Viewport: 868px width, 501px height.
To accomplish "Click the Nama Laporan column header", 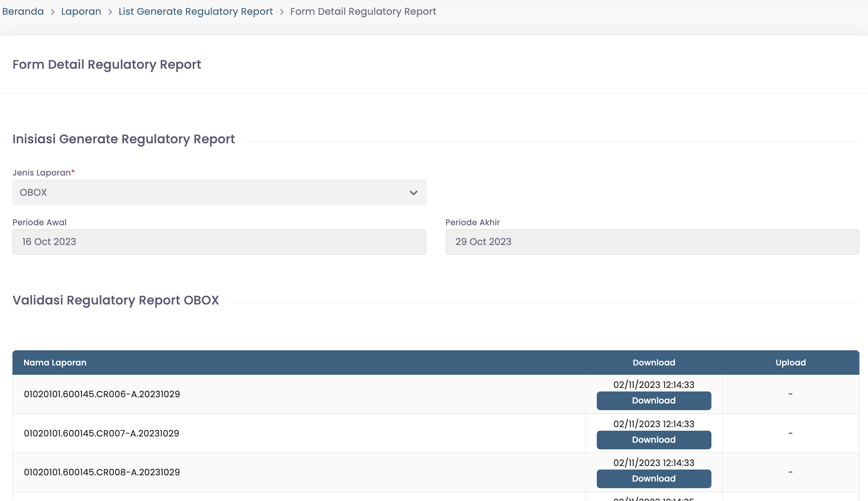I will [x=55, y=363].
